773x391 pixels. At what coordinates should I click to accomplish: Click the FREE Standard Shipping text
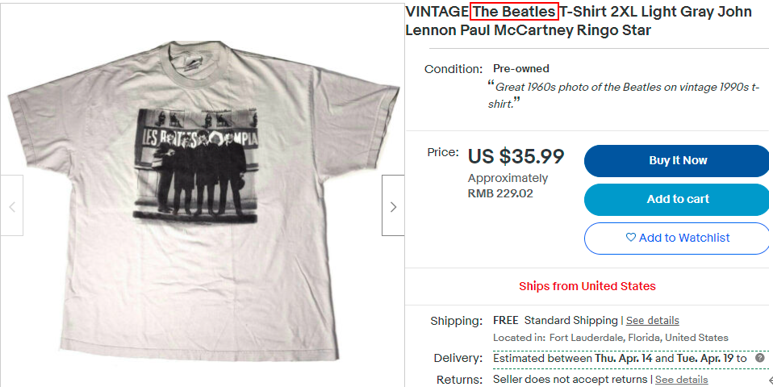(555, 320)
